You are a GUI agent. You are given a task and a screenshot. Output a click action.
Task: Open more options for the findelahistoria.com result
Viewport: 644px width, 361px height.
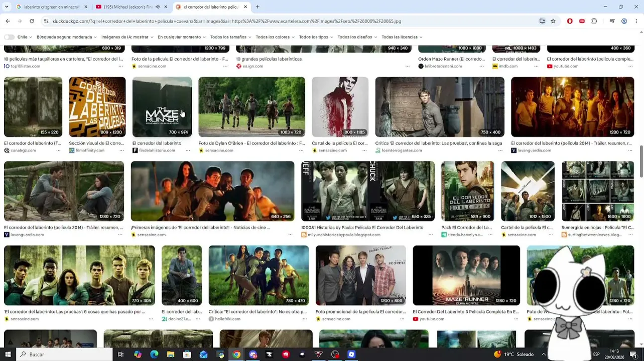coord(188,150)
